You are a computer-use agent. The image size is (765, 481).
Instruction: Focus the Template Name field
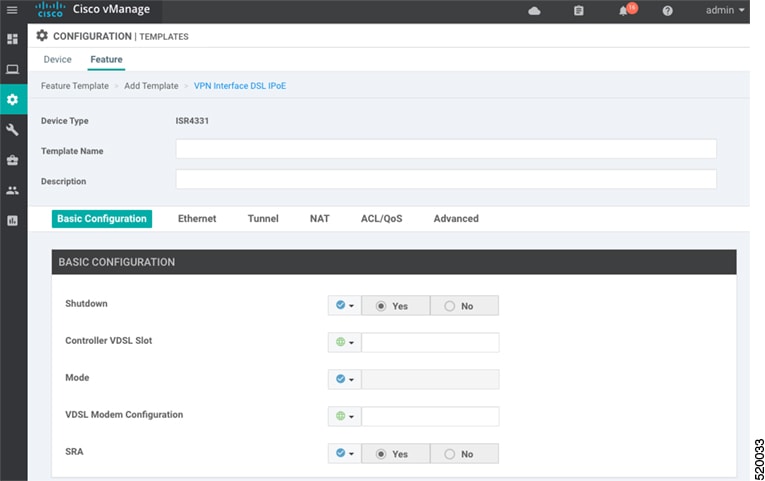pos(446,149)
